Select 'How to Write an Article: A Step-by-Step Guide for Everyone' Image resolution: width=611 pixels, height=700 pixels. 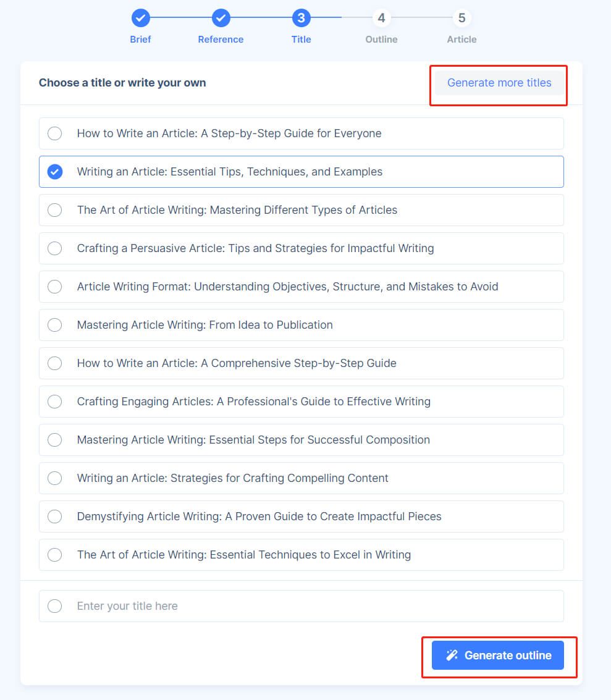tap(55, 133)
